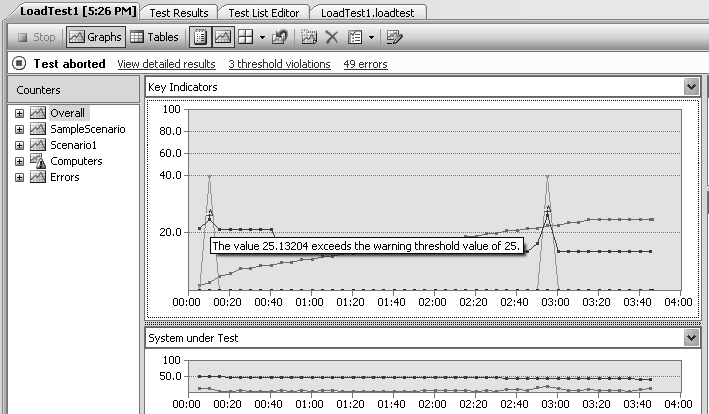Open the 3 threshold violations link
Viewport: 709px width, 414px height.
point(279,64)
